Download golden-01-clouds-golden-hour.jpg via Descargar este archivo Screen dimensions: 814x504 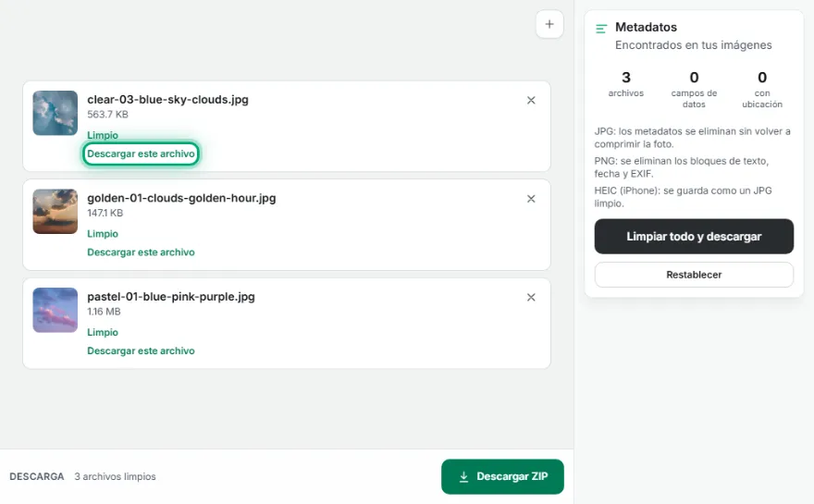(141, 252)
